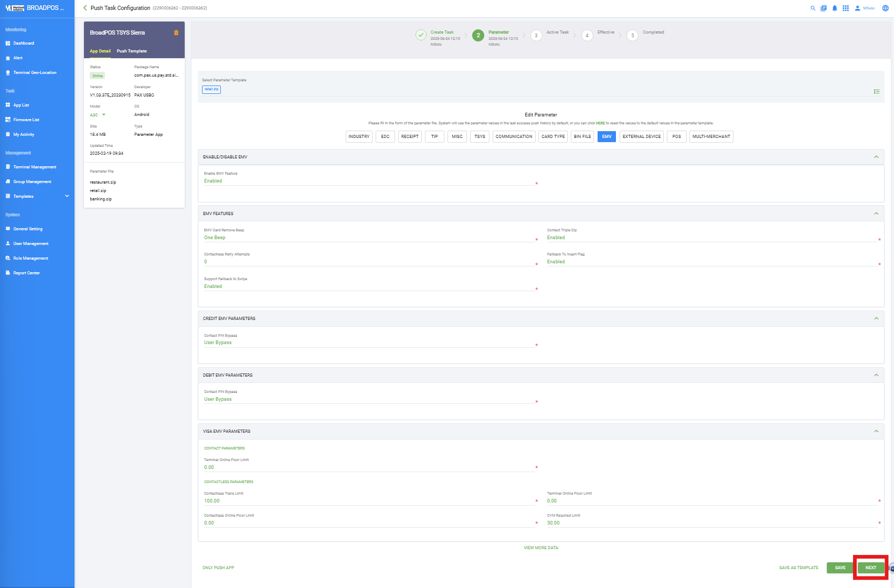Open Dashboard in the sidebar
Viewport: 894px width, 588px height.
[x=24, y=43]
